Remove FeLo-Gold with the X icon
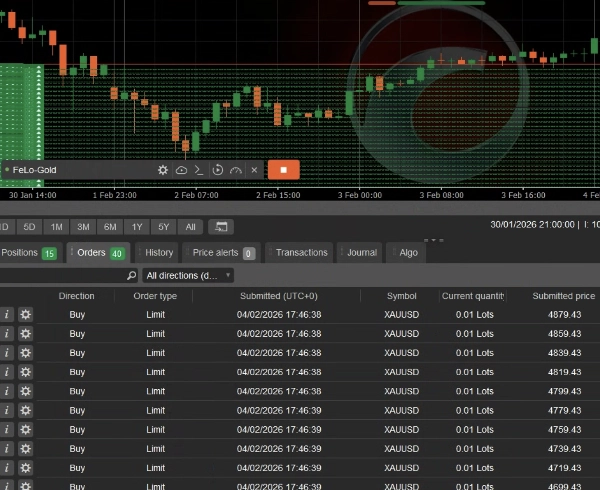The width and height of the screenshot is (600, 490). (x=254, y=170)
